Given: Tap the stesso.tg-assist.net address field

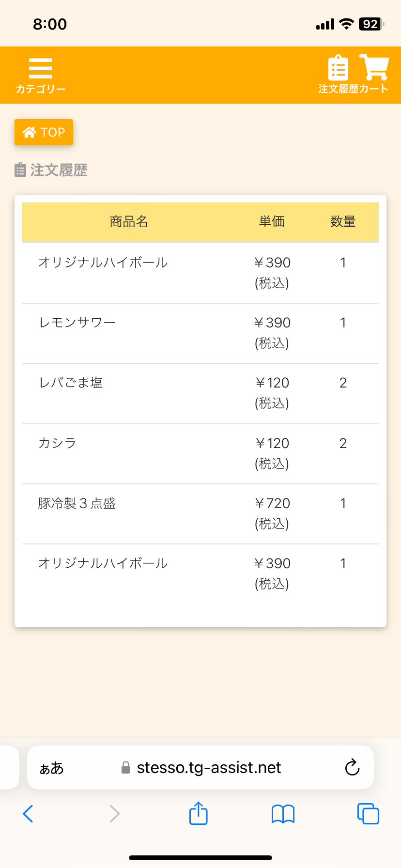Looking at the screenshot, I should tap(208, 768).
